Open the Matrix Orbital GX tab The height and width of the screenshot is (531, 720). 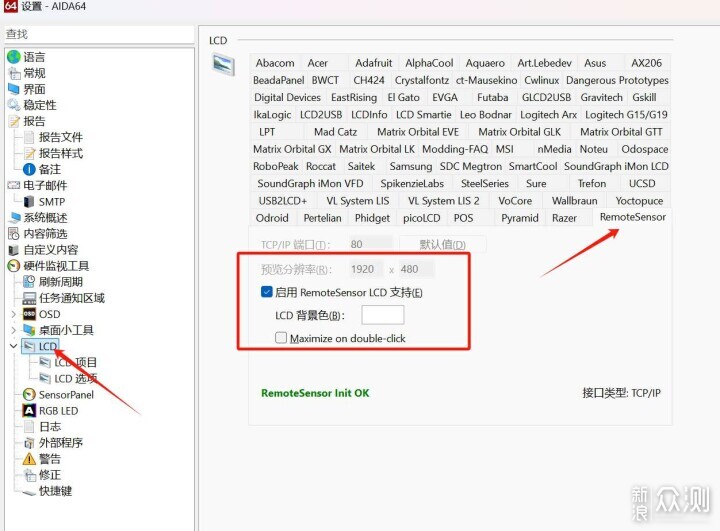[292, 149]
